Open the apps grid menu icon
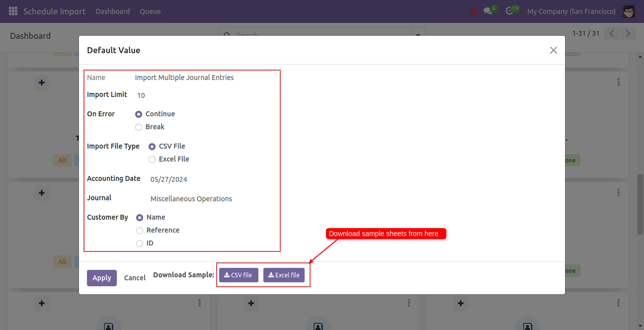Image resolution: width=644 pixels, height=330 pixels. click(13, 11)
